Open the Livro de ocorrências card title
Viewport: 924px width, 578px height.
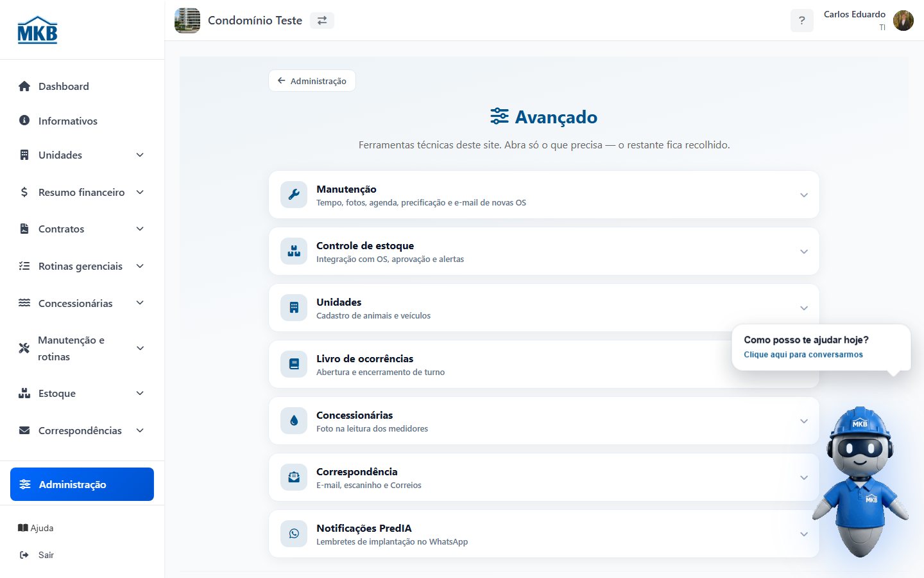point(364,358)
